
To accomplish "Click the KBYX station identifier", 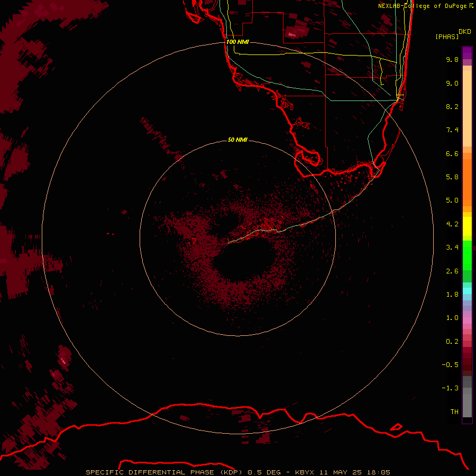I will [x=305, y=472].
